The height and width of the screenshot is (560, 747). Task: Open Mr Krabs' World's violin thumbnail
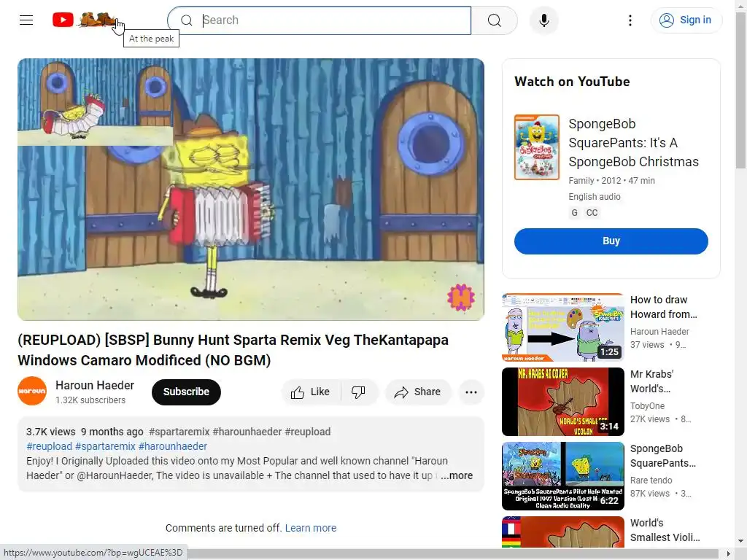[x=563, y=402]
